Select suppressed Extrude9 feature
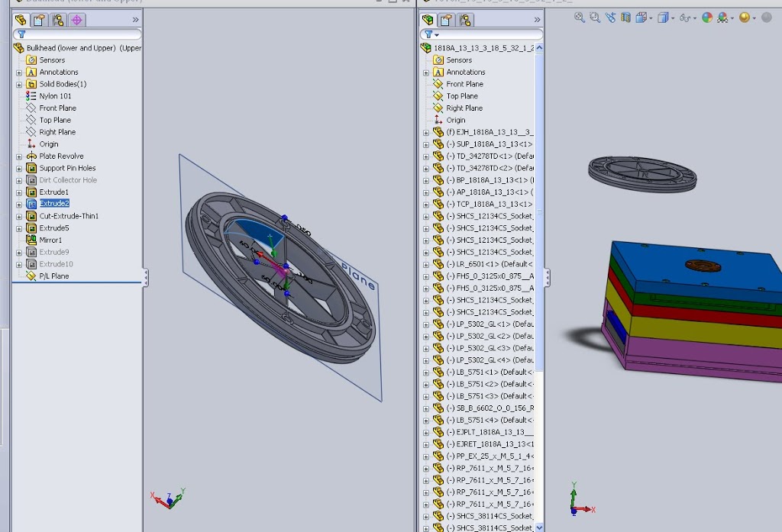This screenshot has height=532, width=782. point(54,252)
